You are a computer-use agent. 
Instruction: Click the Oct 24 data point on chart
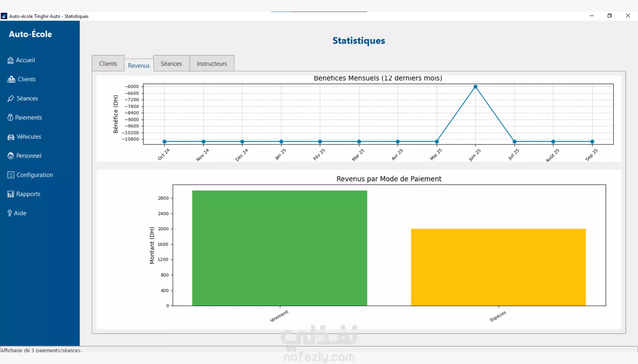(164, 141)
